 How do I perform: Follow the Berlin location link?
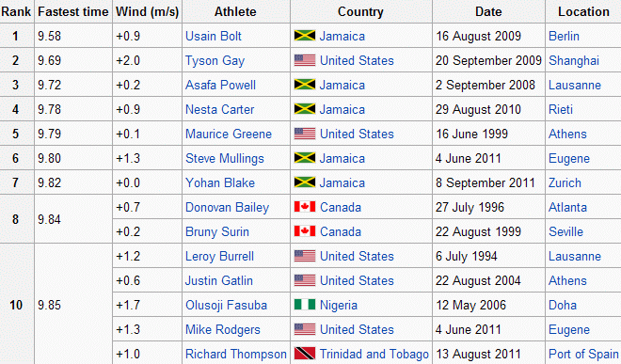point(564,36)
